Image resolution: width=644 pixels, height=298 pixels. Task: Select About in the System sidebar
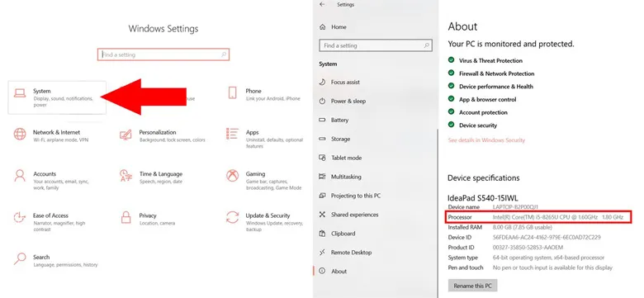click(x=339, y=272)
